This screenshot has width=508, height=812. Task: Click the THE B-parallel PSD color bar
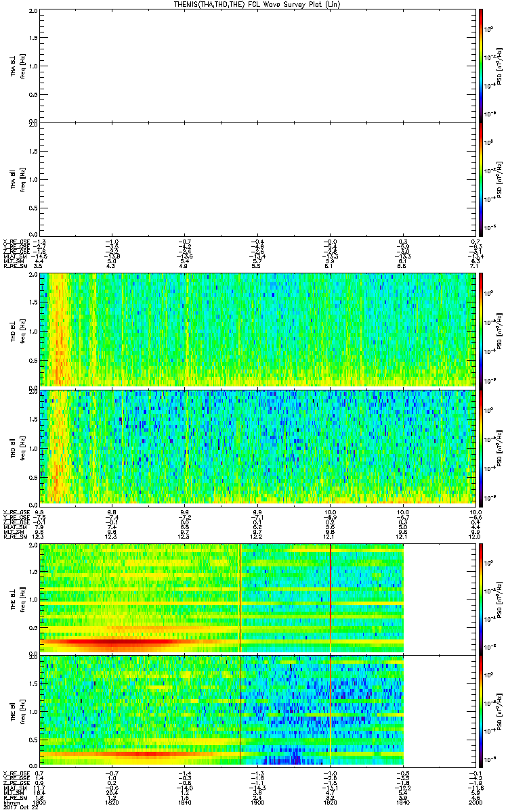click(x=480, y=710)
